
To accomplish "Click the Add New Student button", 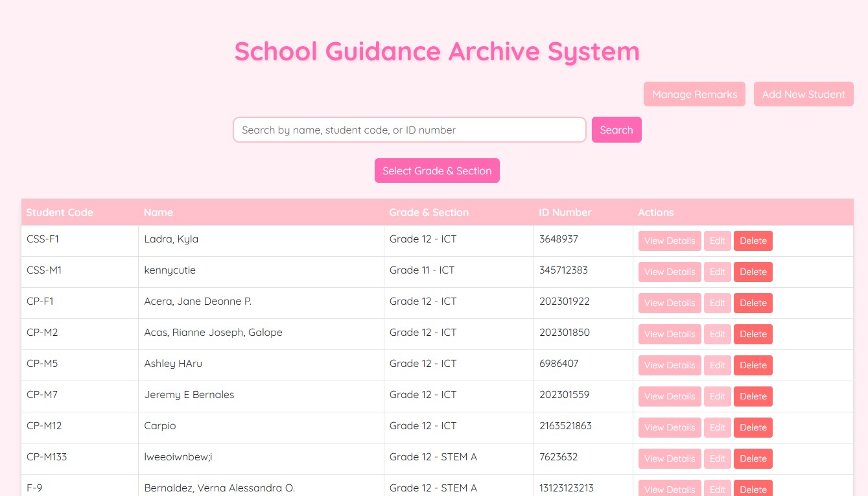I will tap(803, 94).
